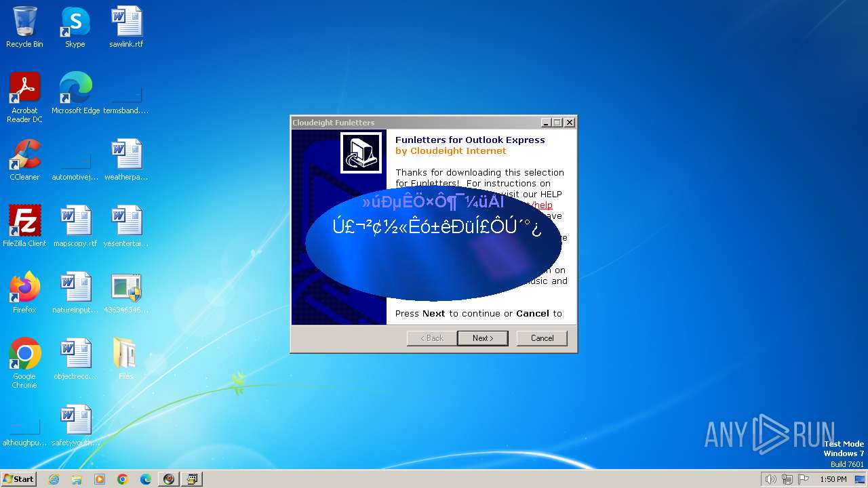
Task: Select the objectreco document icon
Action: [x=75, y=359]
